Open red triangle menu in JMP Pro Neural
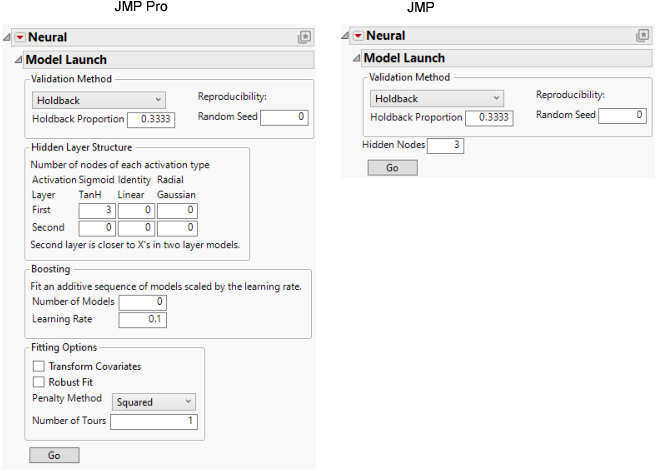 click(20, 37)
